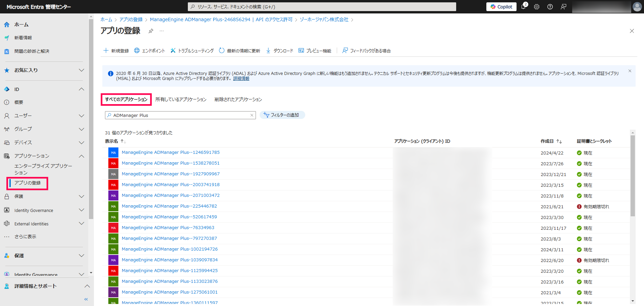This screenshot has width=644, height=306.
Task: Open 概要 in sidebar
Action: (19, 102)
